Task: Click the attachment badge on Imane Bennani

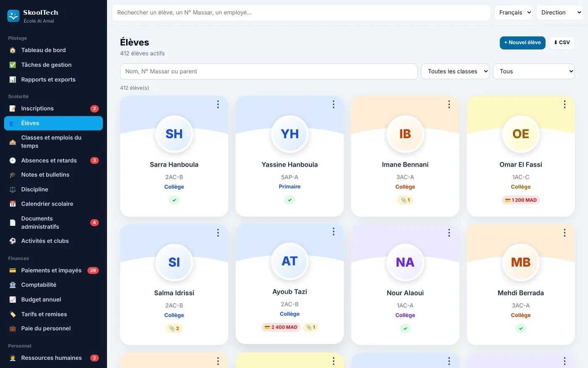Action: pyautogui.click(x=405, y=200)
